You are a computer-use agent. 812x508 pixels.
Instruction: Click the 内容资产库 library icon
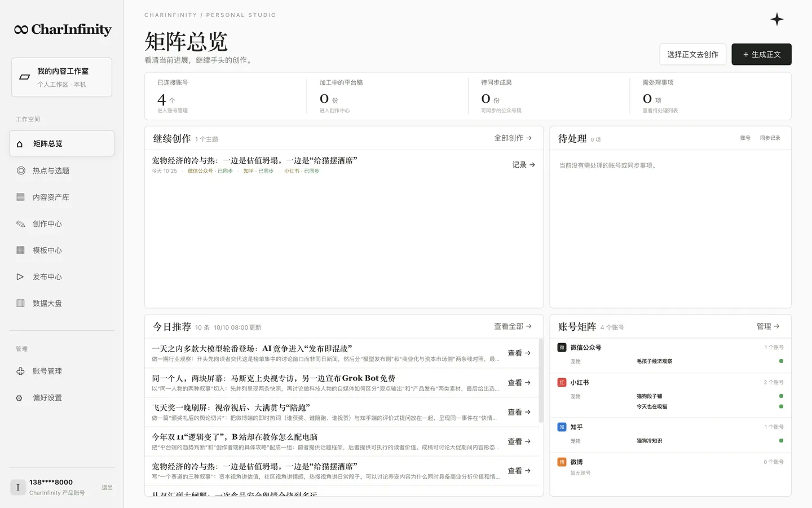click(21, 197)
